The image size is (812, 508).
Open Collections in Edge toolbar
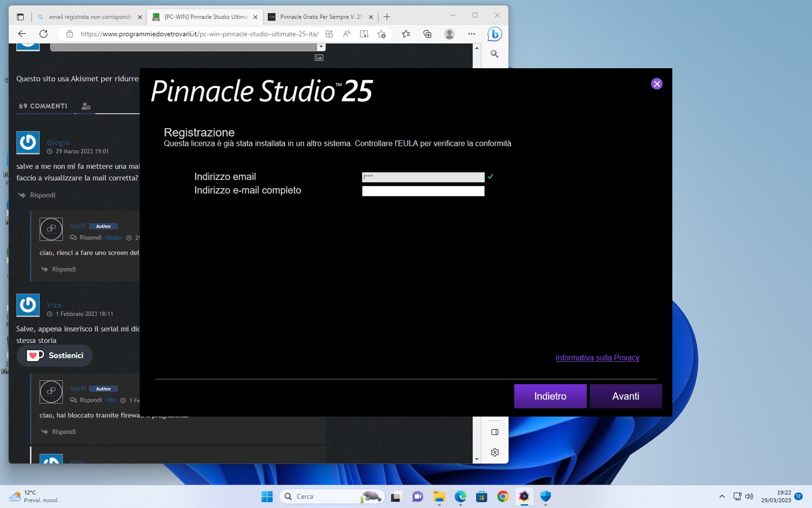pos(427,34)
